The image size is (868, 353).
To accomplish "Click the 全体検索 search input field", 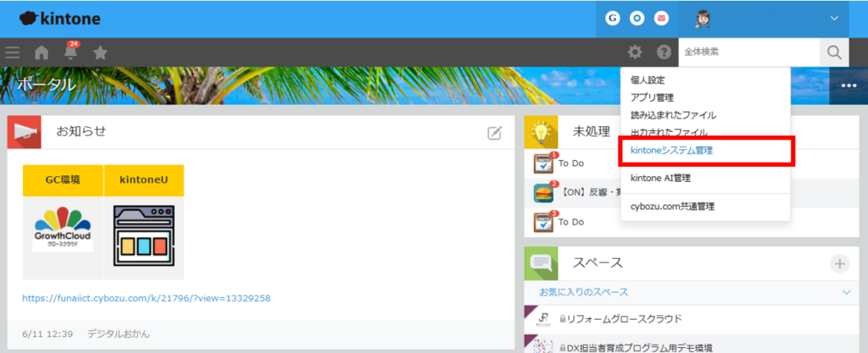I will (x=748, y=52).
